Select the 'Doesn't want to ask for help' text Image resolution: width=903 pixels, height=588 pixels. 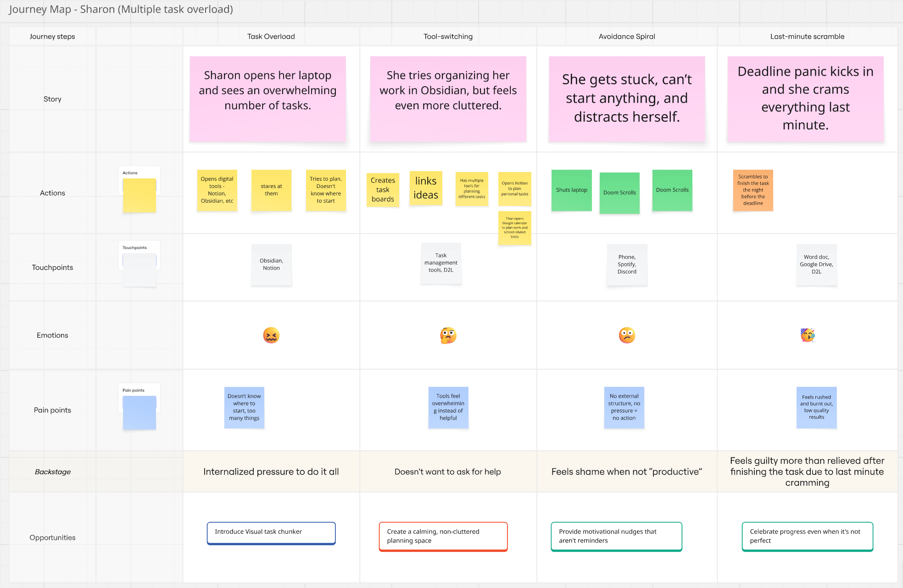point(448,472)
